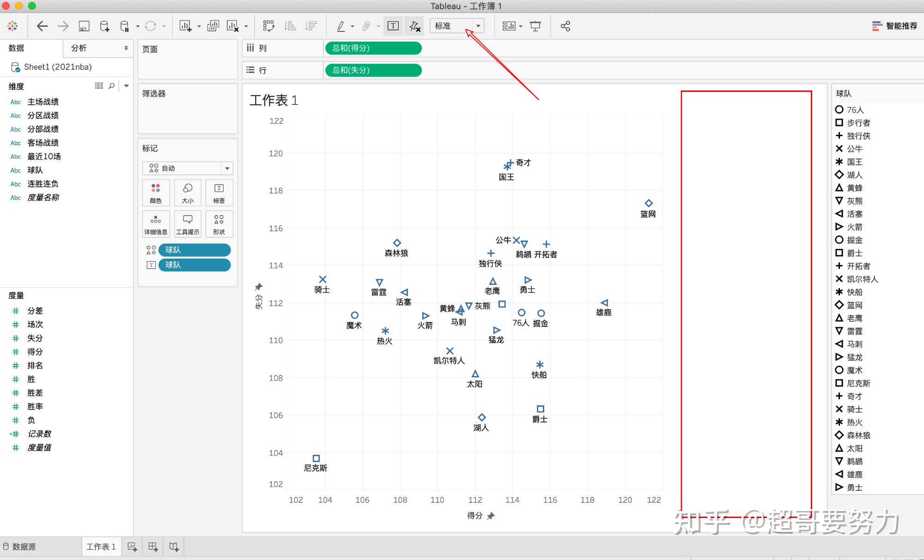Click the sort descending icon
Screen dimensions: 924x560
point(311,26)
